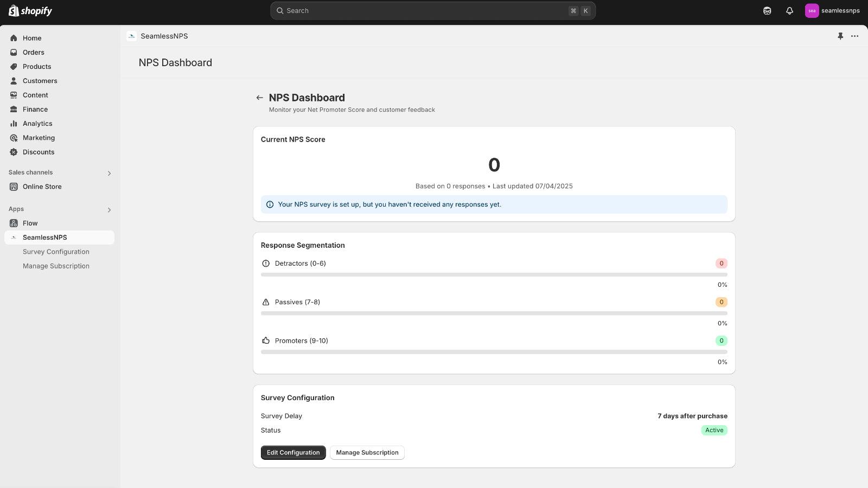Viewport: 868px width, 488px height.
Task: Open the seamlessnps account menu
Action: pyautogui.click(x=832, y=11)
